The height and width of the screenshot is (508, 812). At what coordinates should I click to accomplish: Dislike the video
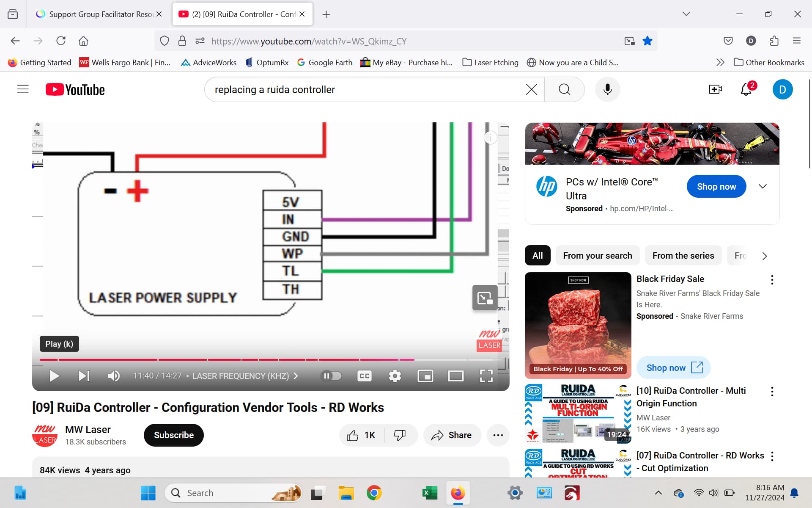pyautogui.click(x=400, y=435)
